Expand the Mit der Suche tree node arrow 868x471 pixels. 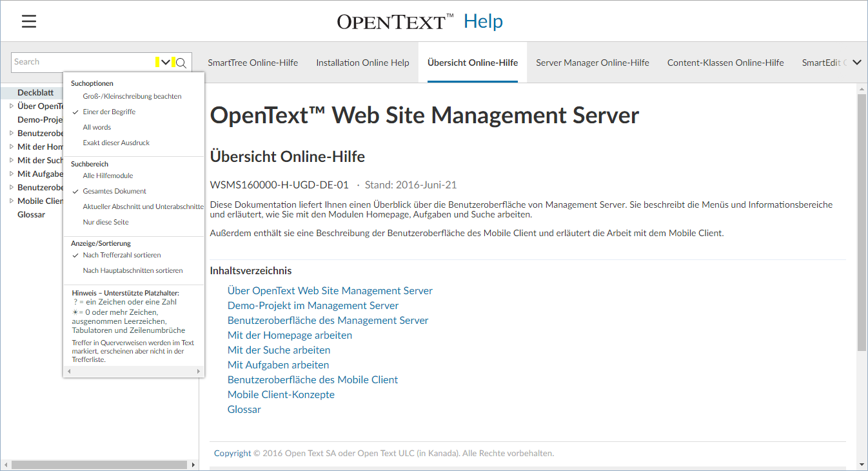11,160
